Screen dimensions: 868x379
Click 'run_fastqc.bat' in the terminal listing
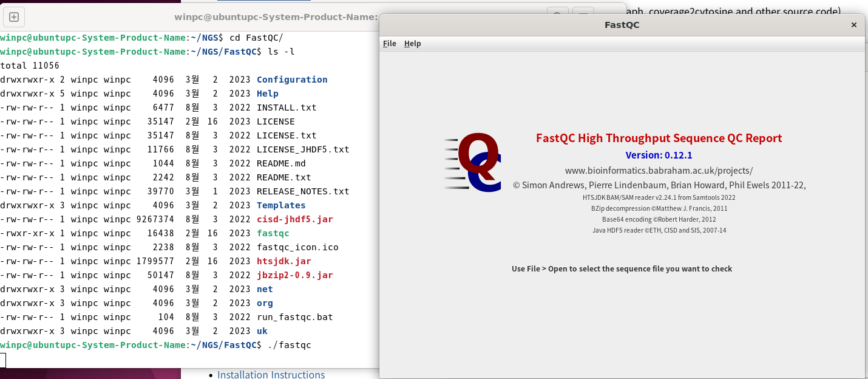pos(295,317)
